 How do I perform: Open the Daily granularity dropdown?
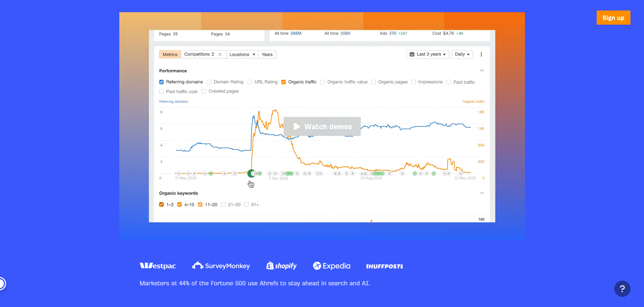[462, 54]
